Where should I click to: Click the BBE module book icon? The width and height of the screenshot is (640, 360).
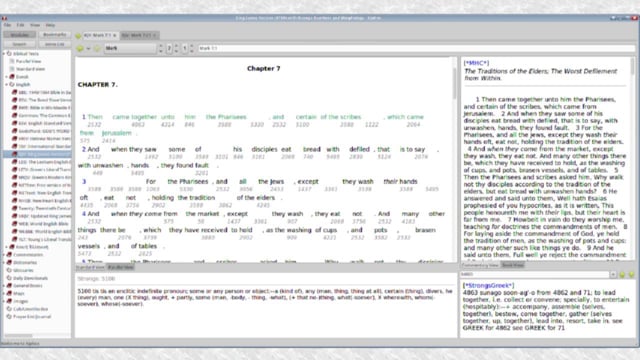click(14, 92)
